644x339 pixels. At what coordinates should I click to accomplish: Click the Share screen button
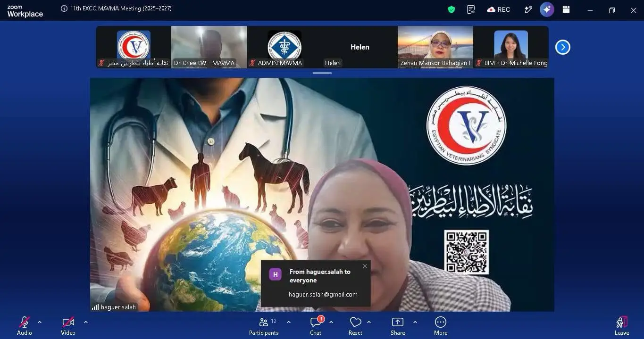[398, 325]
